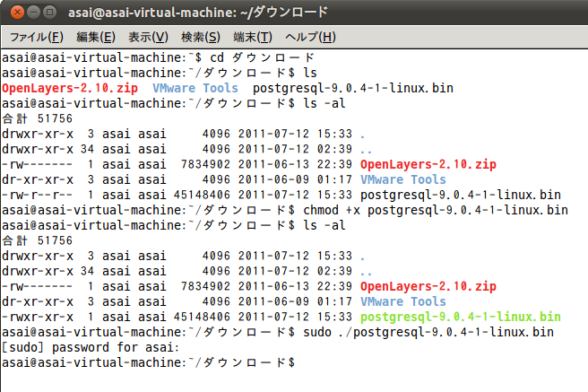Open the ヘルプ(H) menu
Image resolution: width=588 pixels, height=392 pixels.
[310, 37]
